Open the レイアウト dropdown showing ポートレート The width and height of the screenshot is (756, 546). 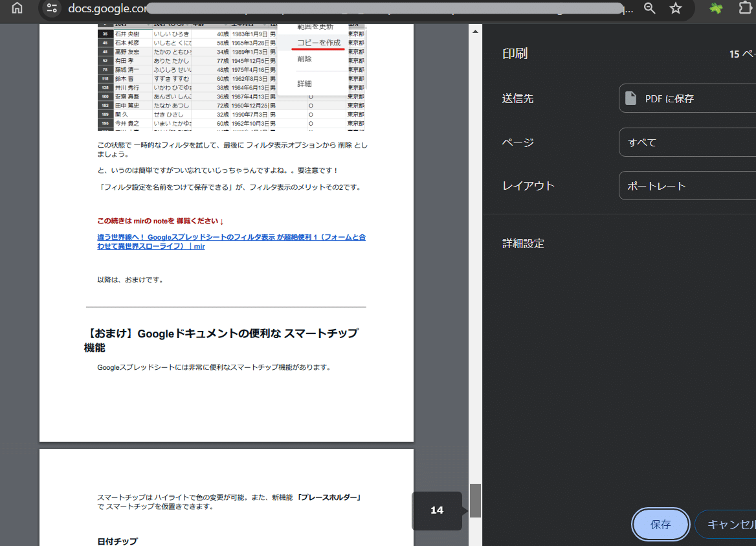[687, 186]
